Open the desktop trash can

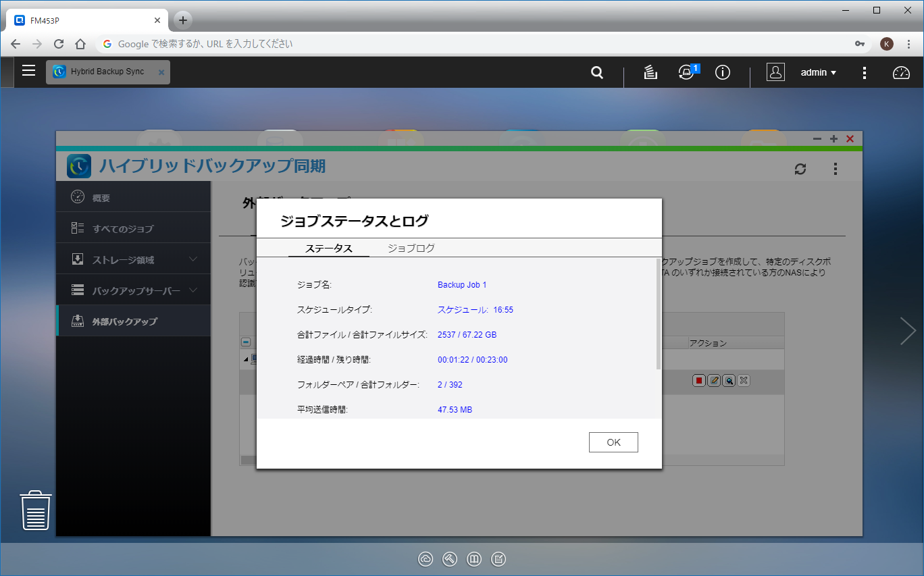(x=36, y=510)
